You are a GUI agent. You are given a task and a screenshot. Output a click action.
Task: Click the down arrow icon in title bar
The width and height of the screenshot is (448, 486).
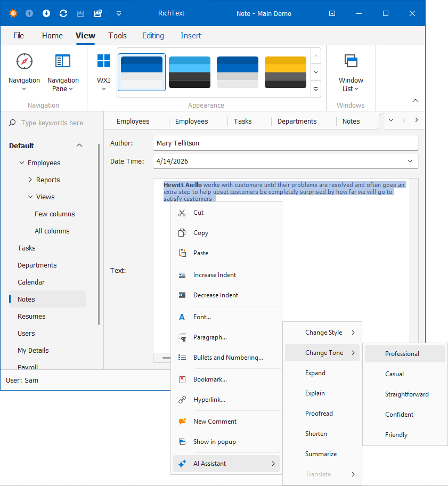pos(46,13)
